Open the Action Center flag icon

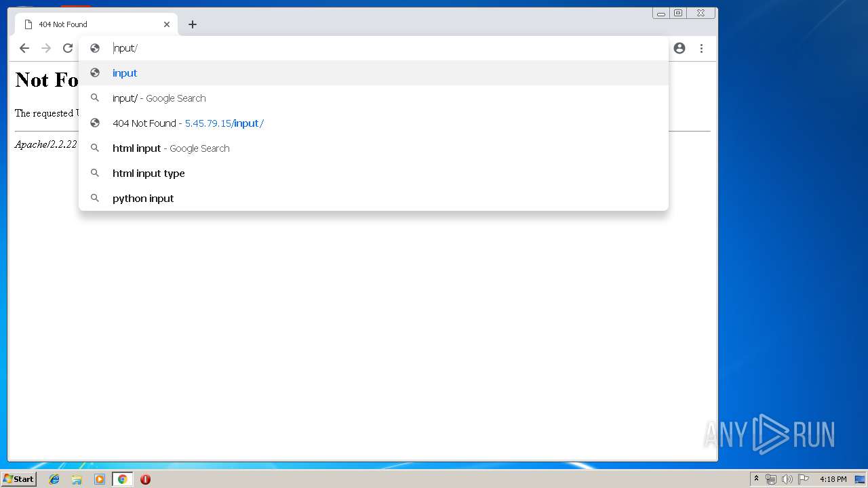pos(804,479)
